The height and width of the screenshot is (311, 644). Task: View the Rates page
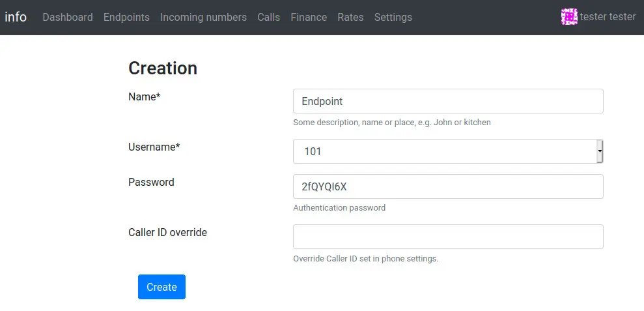coord(350,18)
